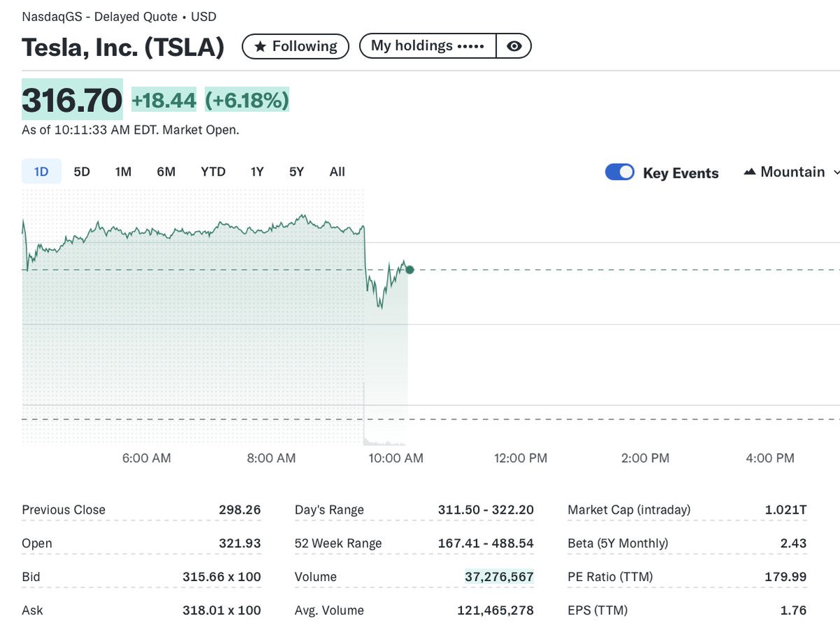Switch chart to 6M range
This screenshot has width=840, height=637.
[166, 171]
